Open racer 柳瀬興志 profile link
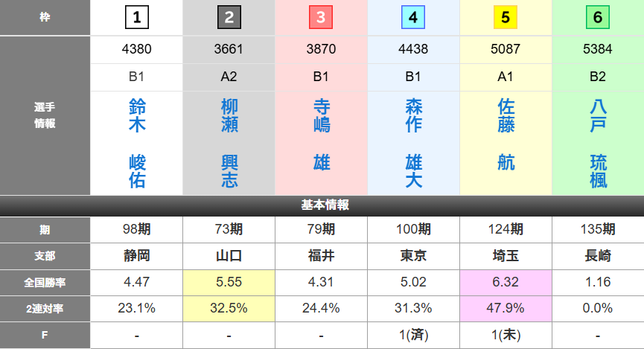The width and height of the screenshot is (644, 349). [x=229, y=144]
